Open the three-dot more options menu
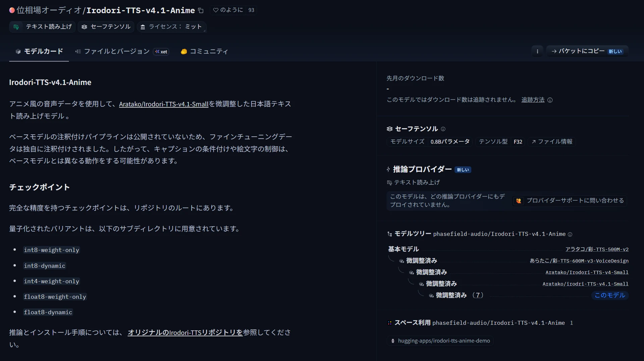This screenshot has height=361, width=644. (x=537, y=51)
